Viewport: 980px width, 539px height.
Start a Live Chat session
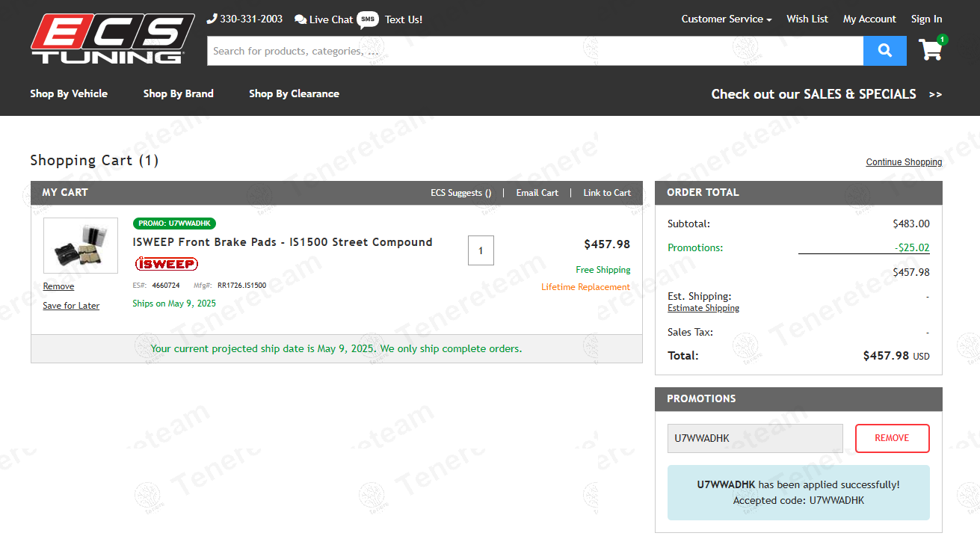coord(324,19)
